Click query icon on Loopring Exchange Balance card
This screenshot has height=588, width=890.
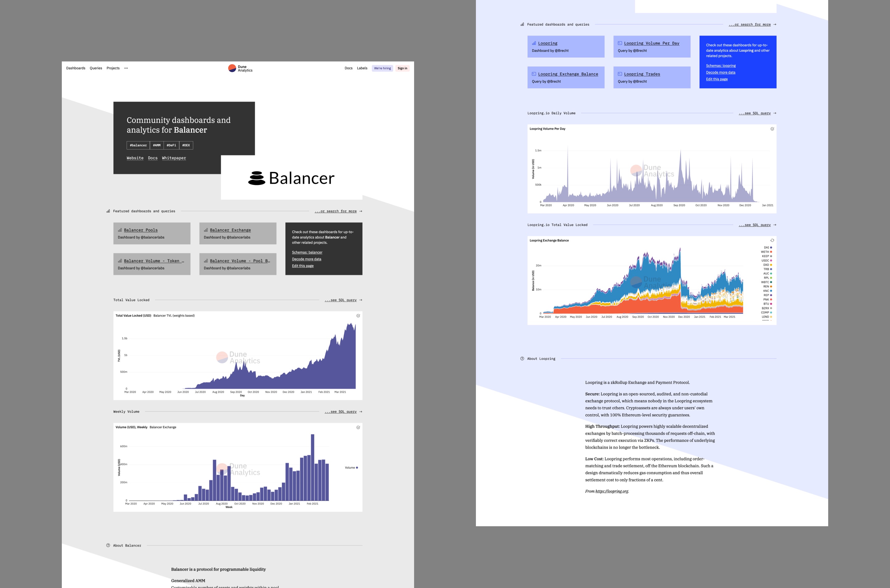(534, 74)
